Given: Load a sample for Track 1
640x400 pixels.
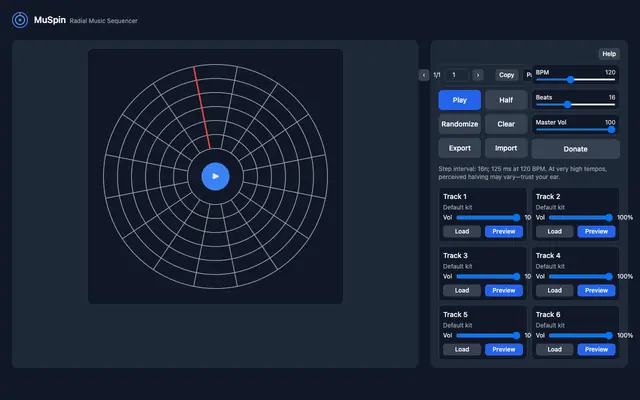Looking at the screenshot, I should 462,231.
